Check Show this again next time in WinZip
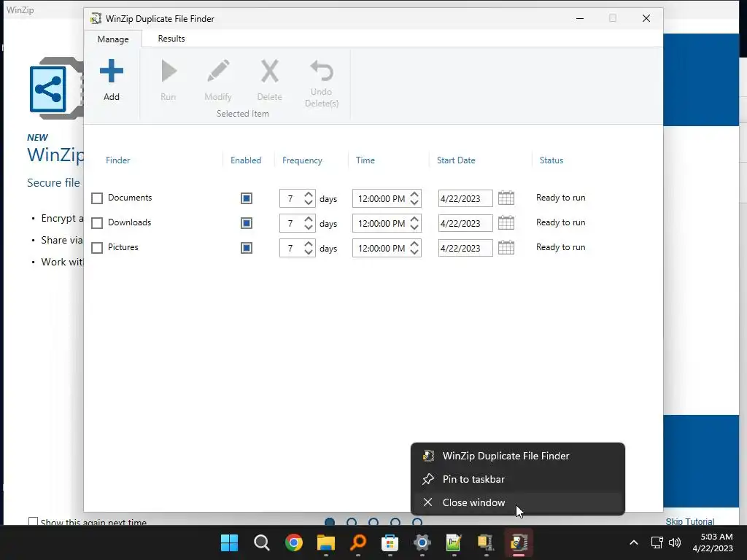This screenshot has width=747, height=560. pyautogui.click(x=33, y=522)
